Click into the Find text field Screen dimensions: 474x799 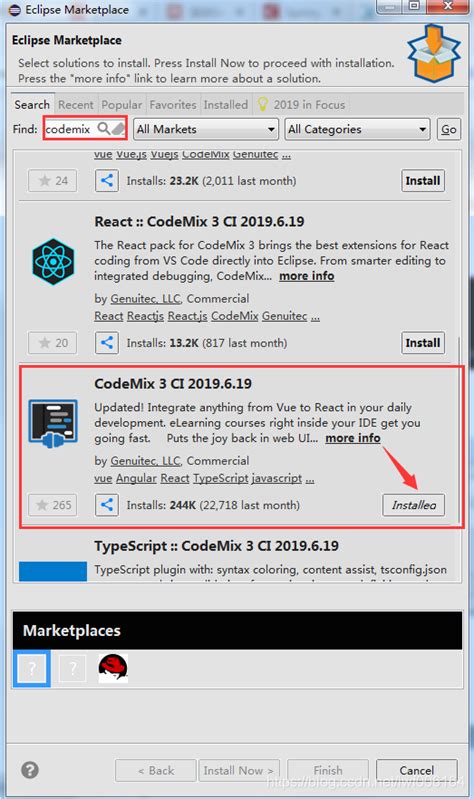pyautogui.click(x=69, y=129)
